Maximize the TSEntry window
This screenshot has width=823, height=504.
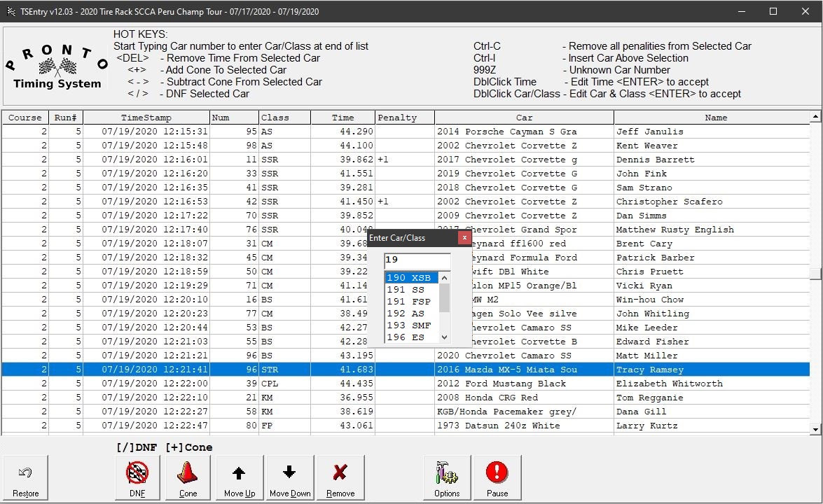[773, 11]
